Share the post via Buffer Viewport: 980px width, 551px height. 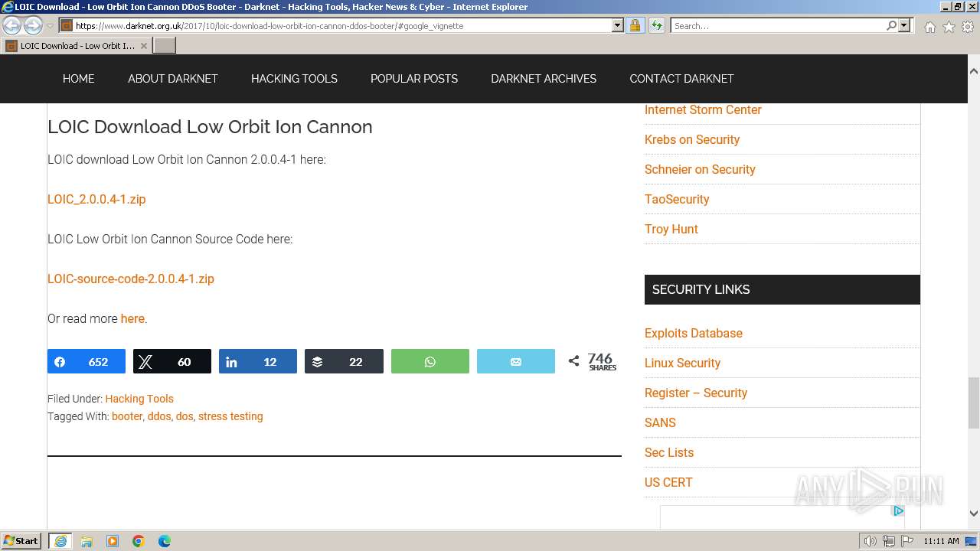[x=344, y=361]
